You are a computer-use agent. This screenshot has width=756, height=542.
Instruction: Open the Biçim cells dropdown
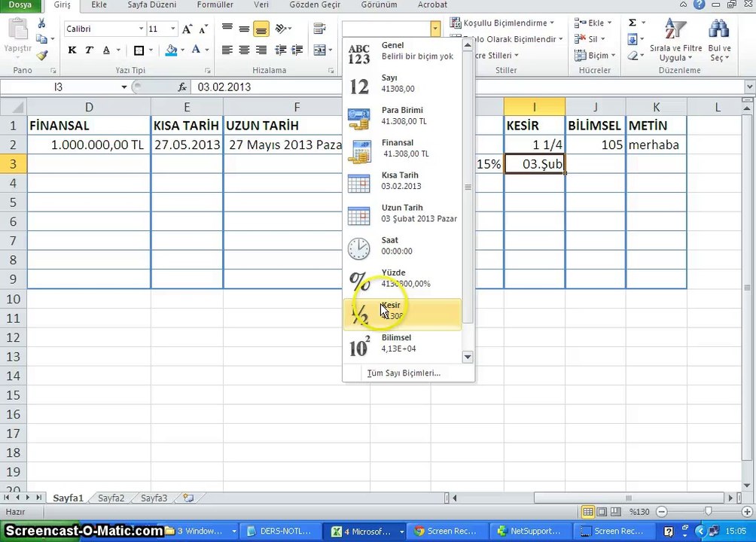(594, 56)
